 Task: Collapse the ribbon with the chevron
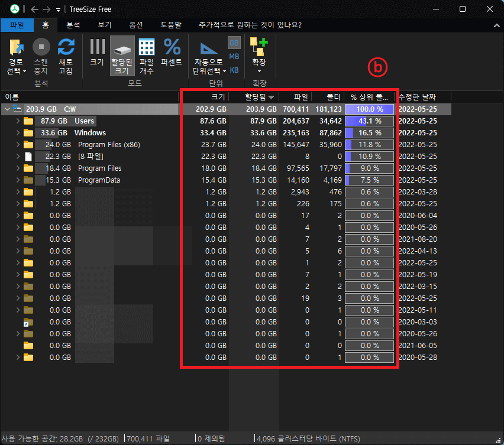point(497,25)
